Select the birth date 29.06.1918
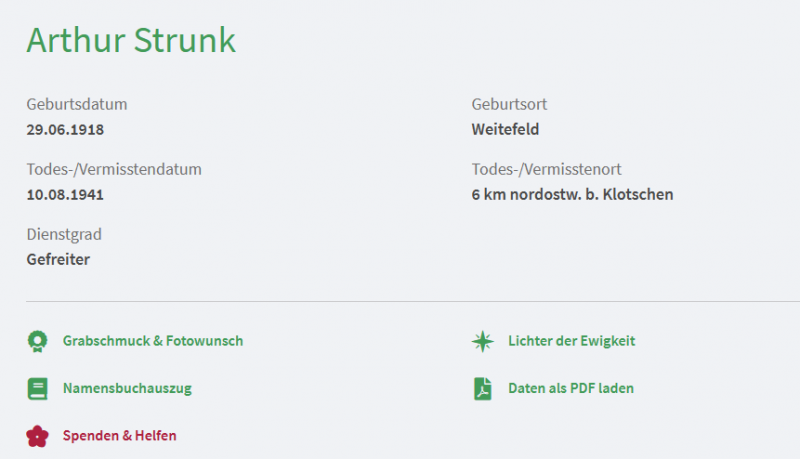 click(x=65, y=129)
